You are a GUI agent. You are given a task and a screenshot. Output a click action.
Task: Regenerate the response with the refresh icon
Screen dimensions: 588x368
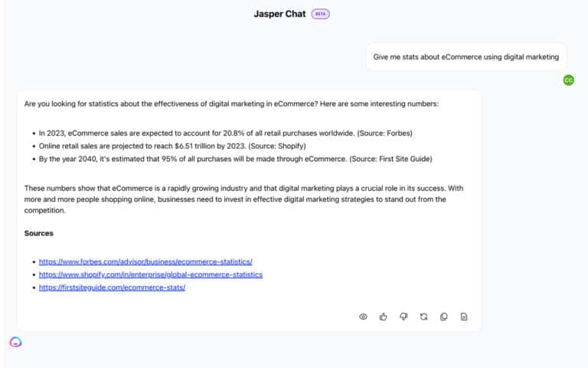423,317
